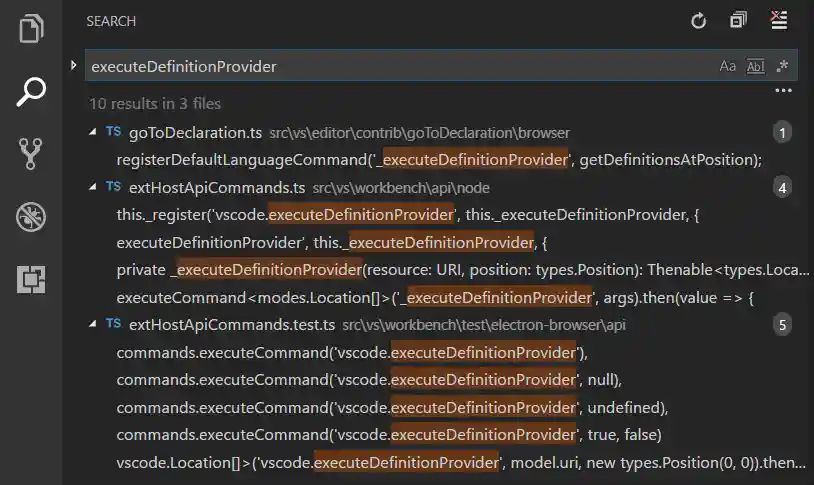The width and height of the screenshot is (814, 485).
Task: Collapse all search results
Action: pyautogui.click(x=738, y=20)
